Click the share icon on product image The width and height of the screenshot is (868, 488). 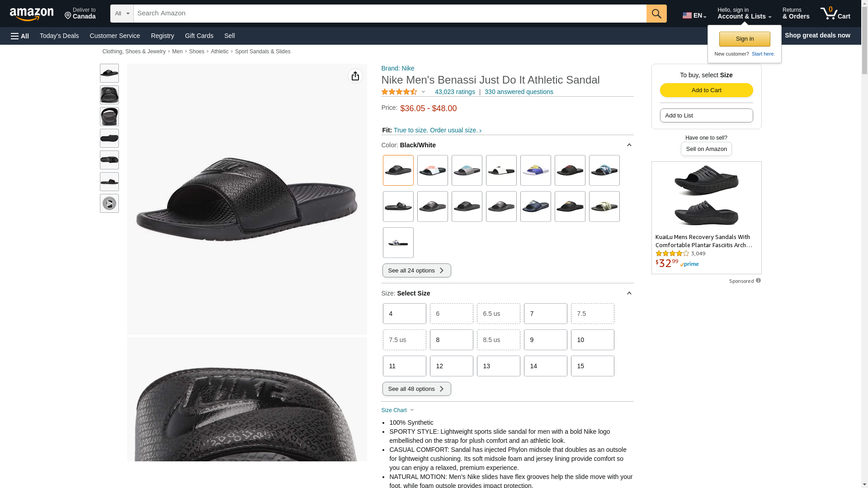[355, 76]
